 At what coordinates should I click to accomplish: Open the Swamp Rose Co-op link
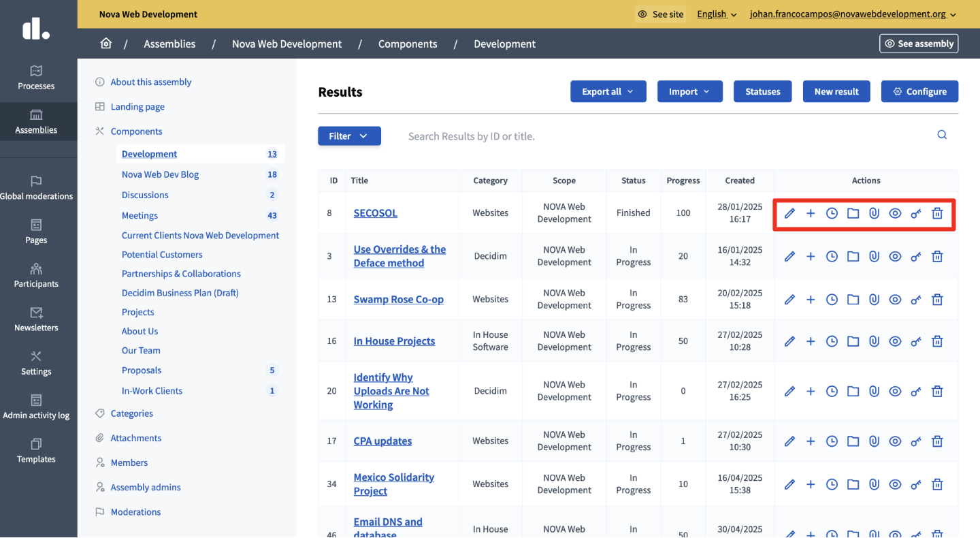point(398,300)
